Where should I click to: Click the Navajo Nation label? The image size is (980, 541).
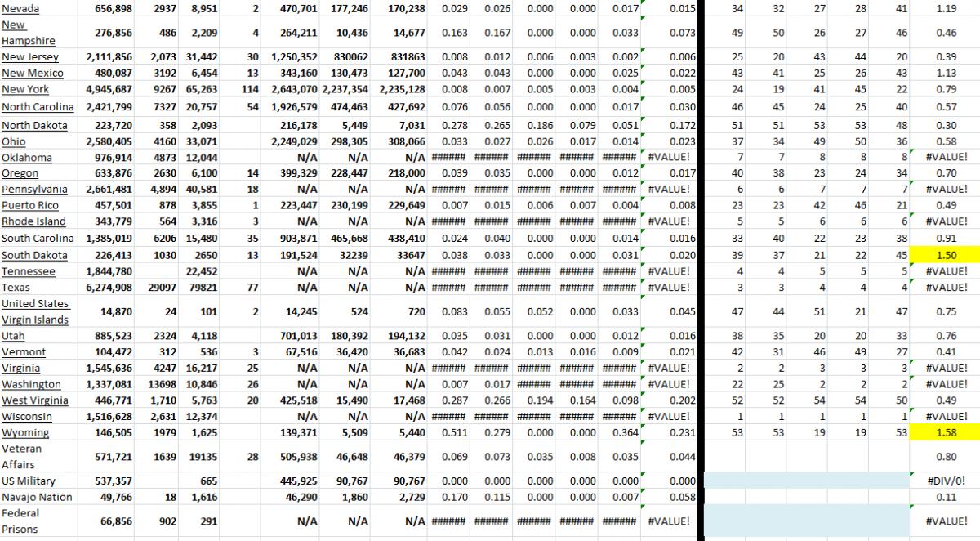[x=36, y=497]
